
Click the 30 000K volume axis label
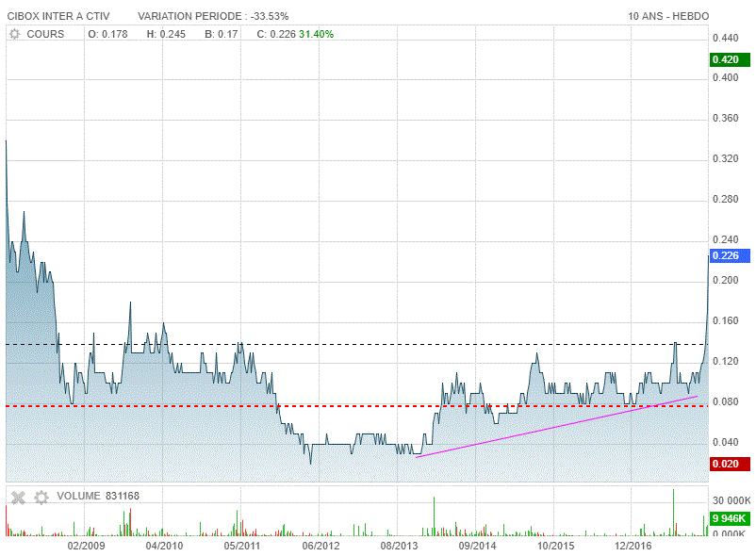(x=731, y=500)
